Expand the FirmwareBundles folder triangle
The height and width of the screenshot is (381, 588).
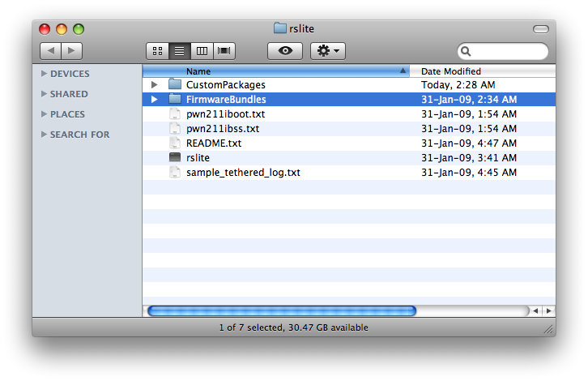coord(154,100)
